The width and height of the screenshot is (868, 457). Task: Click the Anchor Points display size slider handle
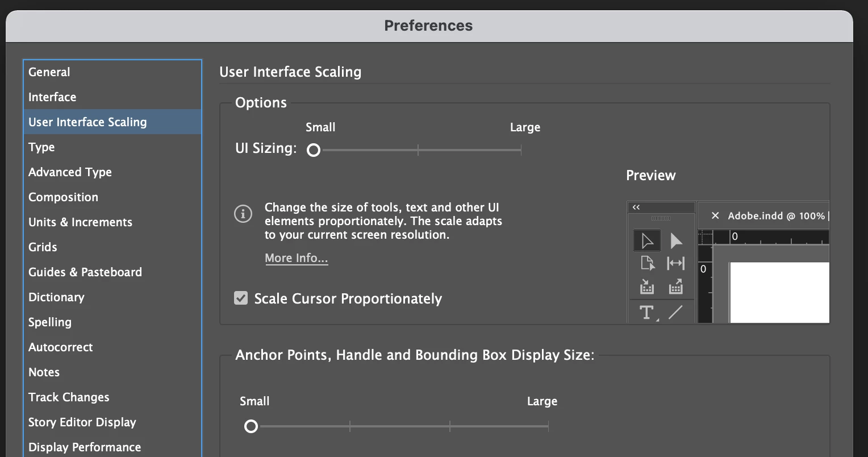click(x=251, y=426)
